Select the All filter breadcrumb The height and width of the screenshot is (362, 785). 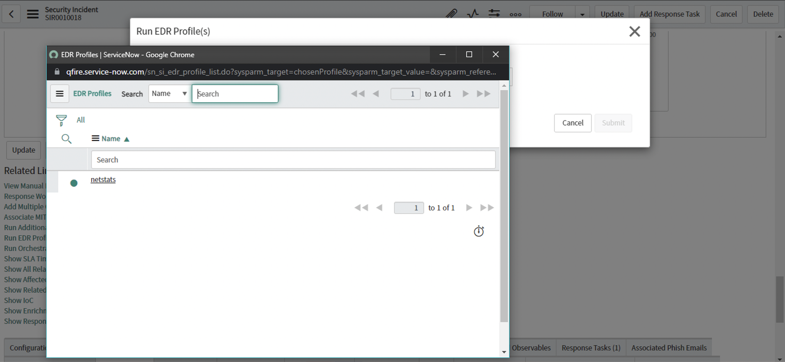click(81, 120)
